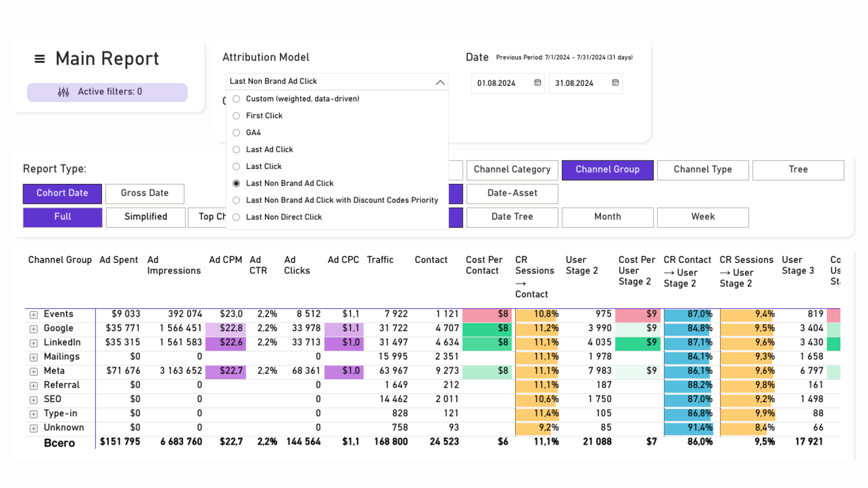The image size is (868, 488).
Task: Select the First Click radio option
Action: [x=236, y=116]
